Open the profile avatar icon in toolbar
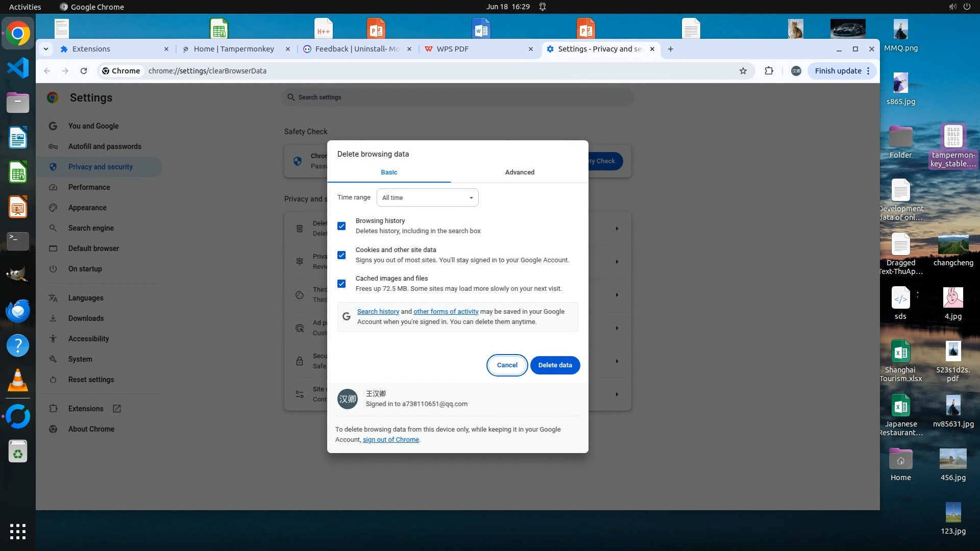 tap(796, 71)
